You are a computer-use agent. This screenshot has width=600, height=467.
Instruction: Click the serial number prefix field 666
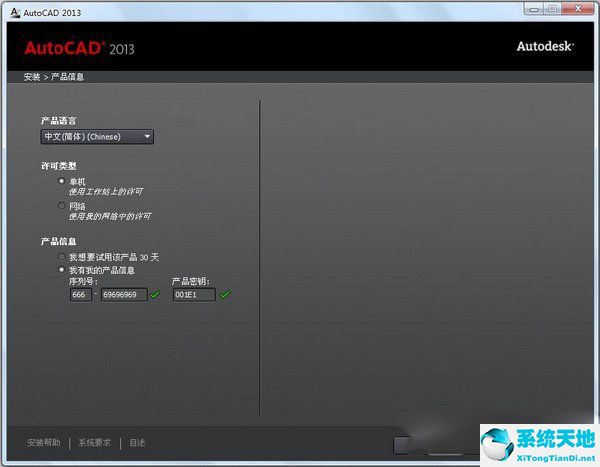(81, 295)
